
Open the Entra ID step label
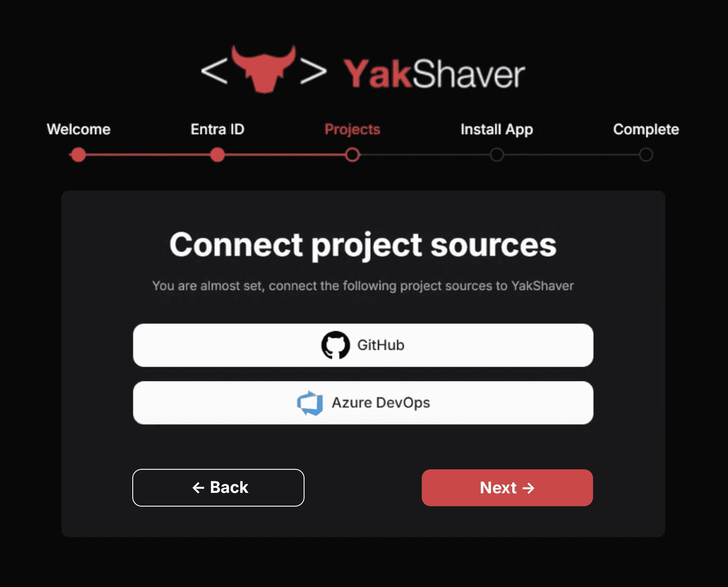[x=218, y=129]
